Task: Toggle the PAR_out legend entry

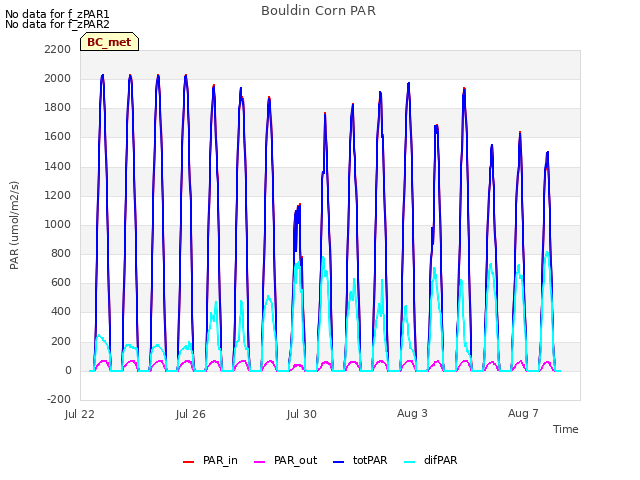Action: [285, 460]
